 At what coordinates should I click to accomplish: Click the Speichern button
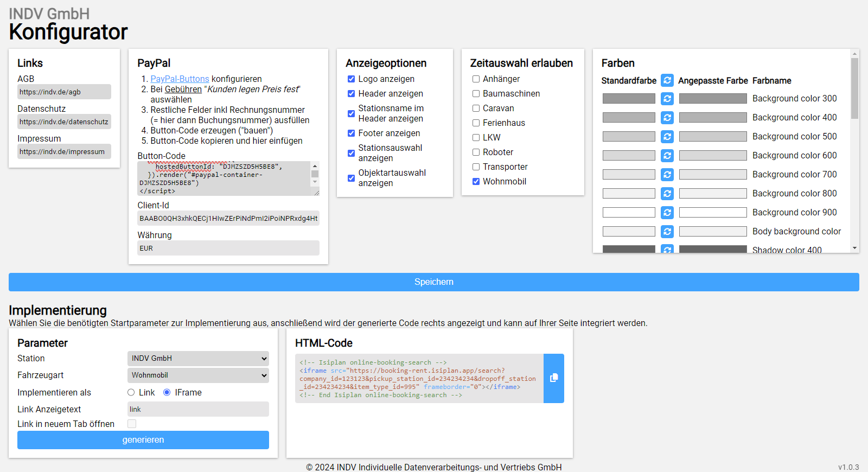[x=434, y=282]
